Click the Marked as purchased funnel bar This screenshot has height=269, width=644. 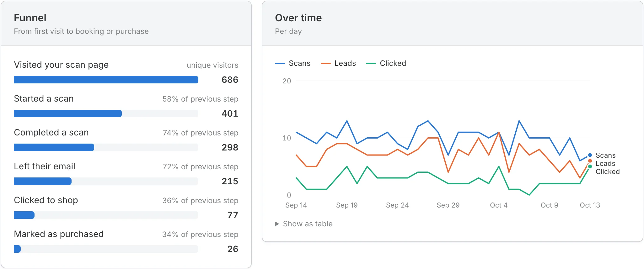pyautogui.click(x=106, y=249)
